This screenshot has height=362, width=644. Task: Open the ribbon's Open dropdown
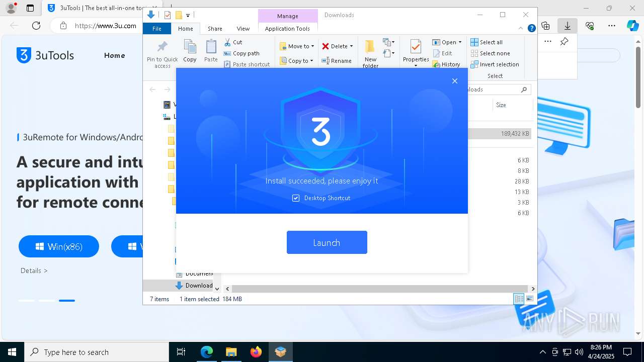click(447, 42)
